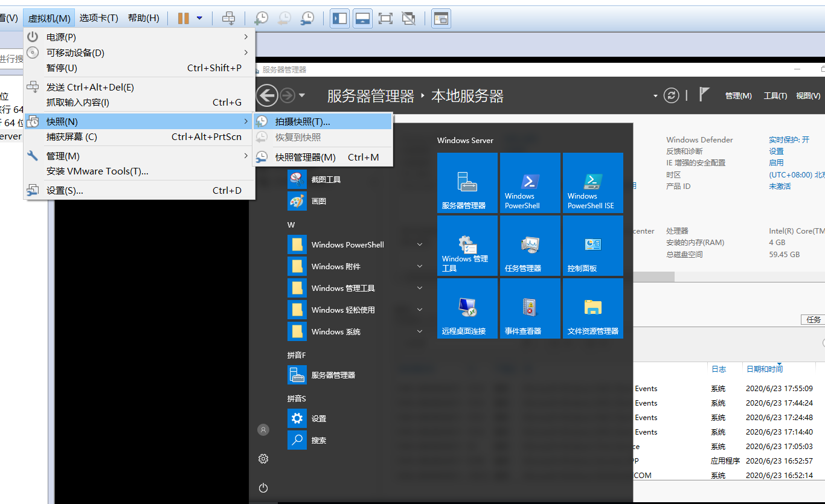Click the flag notification icon in Server Manager
The height and width of the screenshot is (504, 825).
coord(704,95)
